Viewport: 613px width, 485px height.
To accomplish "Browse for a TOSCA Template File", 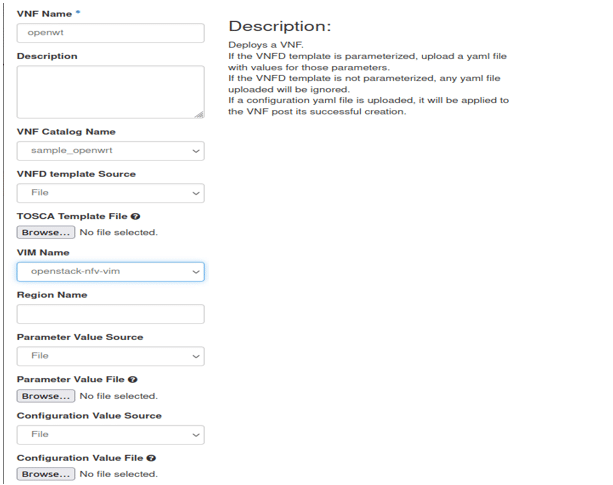I will pos(46,232).
